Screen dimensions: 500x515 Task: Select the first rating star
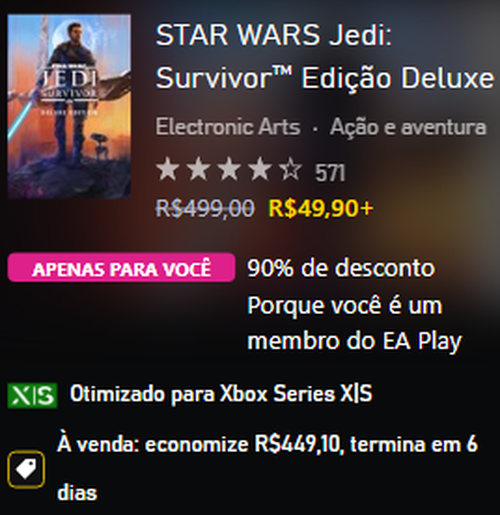tap(168, 169)
